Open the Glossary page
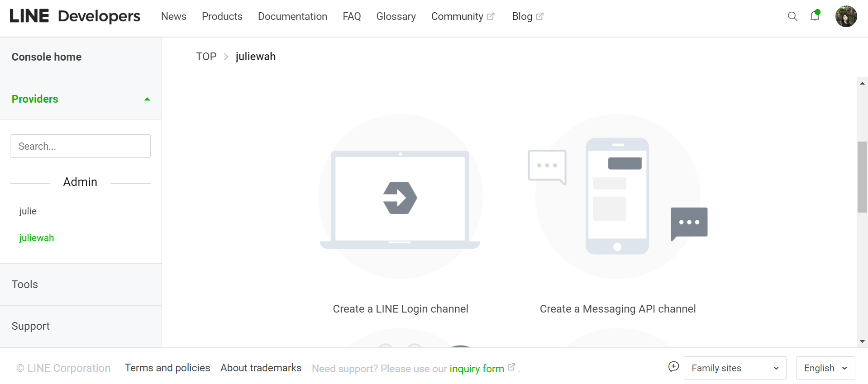 pyautogui.click(x=396, y=16)
